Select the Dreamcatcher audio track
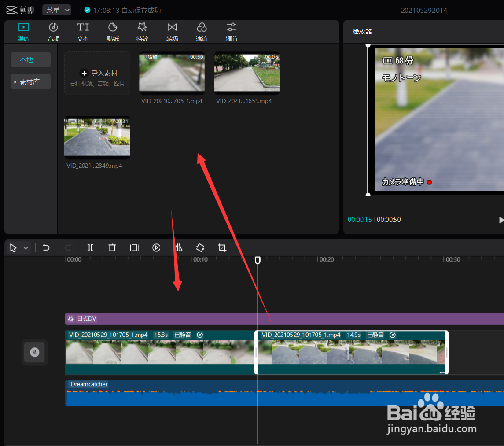The image size is (504, 446). (284, 393)
